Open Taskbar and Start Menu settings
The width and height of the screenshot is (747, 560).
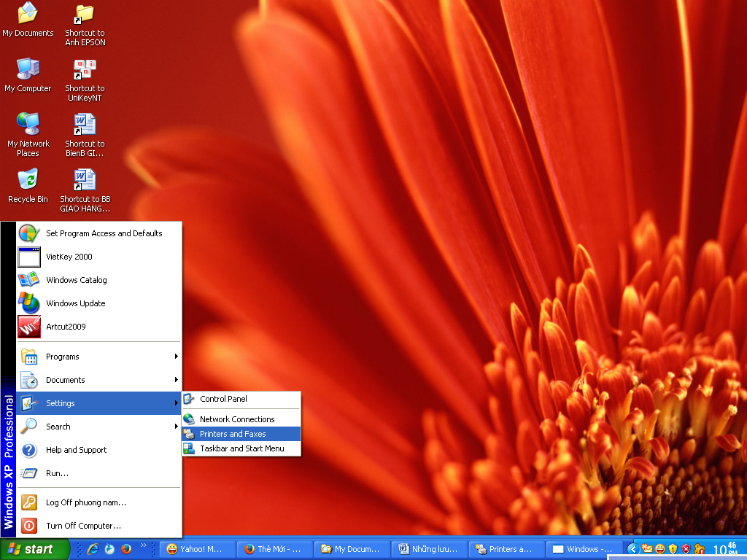click(x=241, y=448)
